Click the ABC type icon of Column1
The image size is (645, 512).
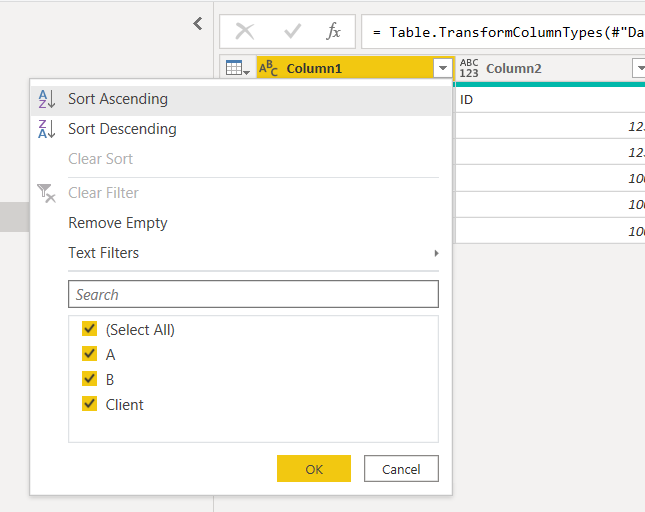tap(268, 68)
